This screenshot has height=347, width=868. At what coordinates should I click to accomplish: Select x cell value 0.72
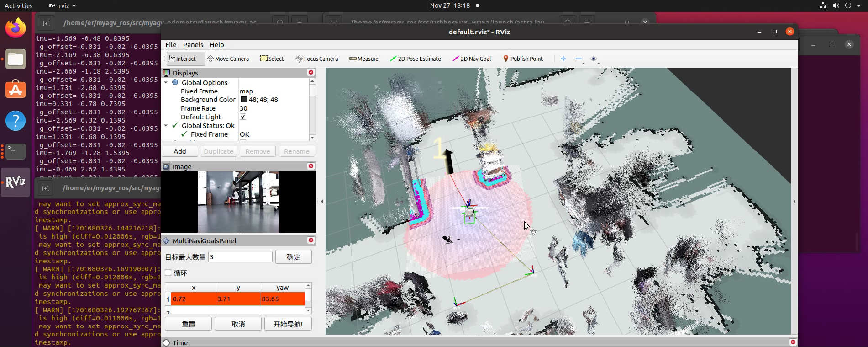pyautogui.click(x=194, y=299)
